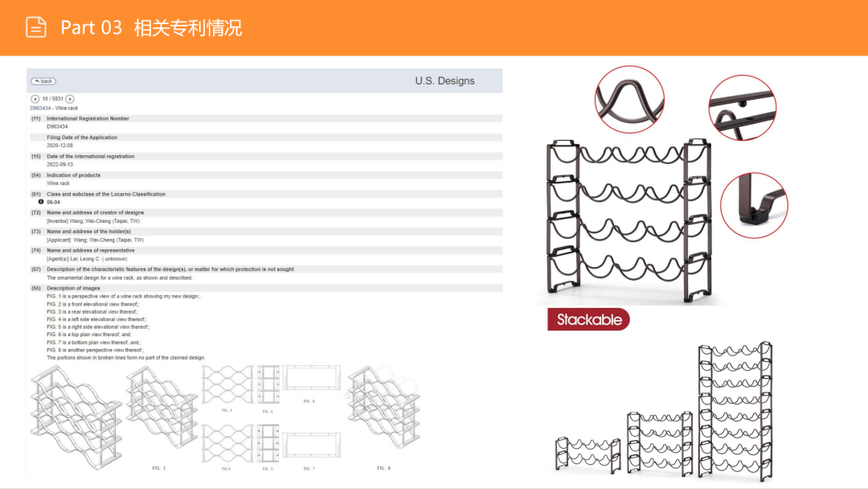The image size is (868, 489).
Task: Select the broken lines disclaimer sentence
Action: coord(125,358)
